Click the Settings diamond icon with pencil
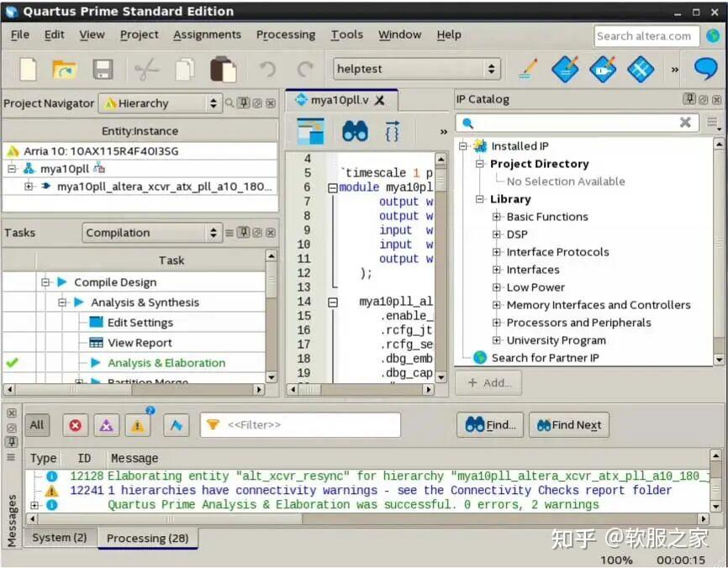 click(x=566, y=69)
